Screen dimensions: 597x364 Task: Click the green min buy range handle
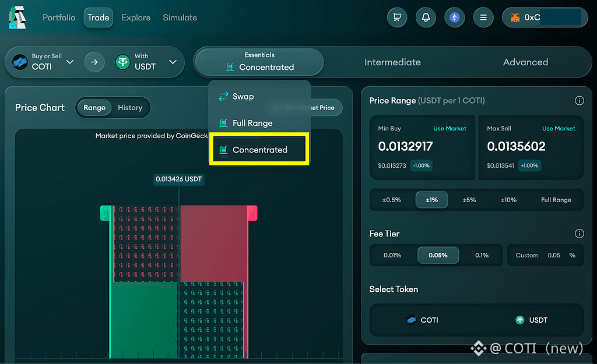click(106, 213)
